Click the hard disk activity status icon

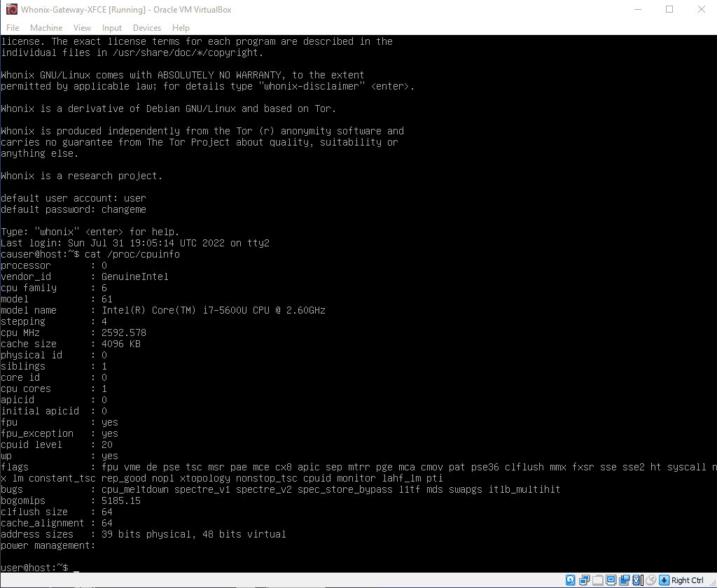pos(570,580)
